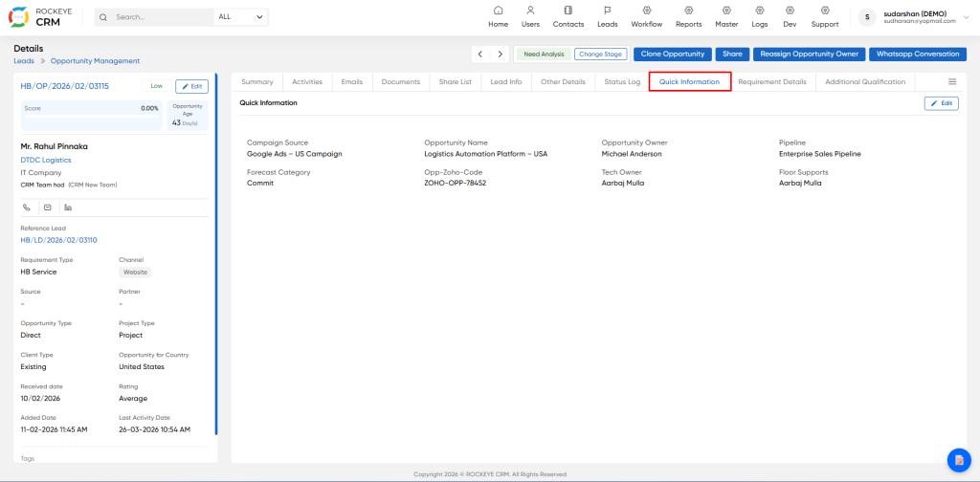Click the Need Analysis stage badge
This screenshot has width=980, height=482.
click(544, 55)
